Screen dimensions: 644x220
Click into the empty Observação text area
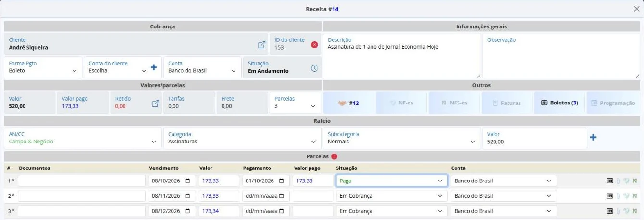click(561, 56)
